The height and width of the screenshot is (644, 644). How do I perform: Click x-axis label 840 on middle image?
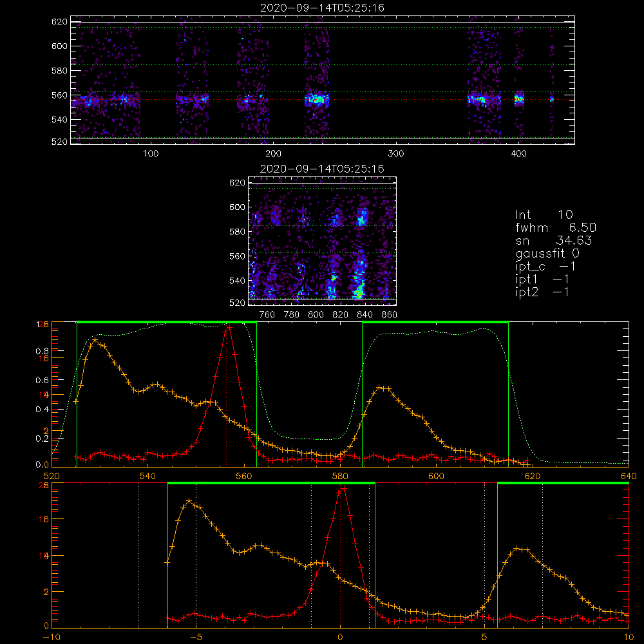coord(365,315)
